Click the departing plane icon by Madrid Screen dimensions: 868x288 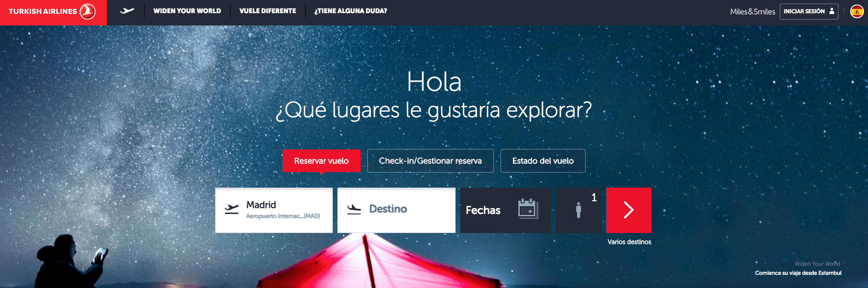[231, 209]
